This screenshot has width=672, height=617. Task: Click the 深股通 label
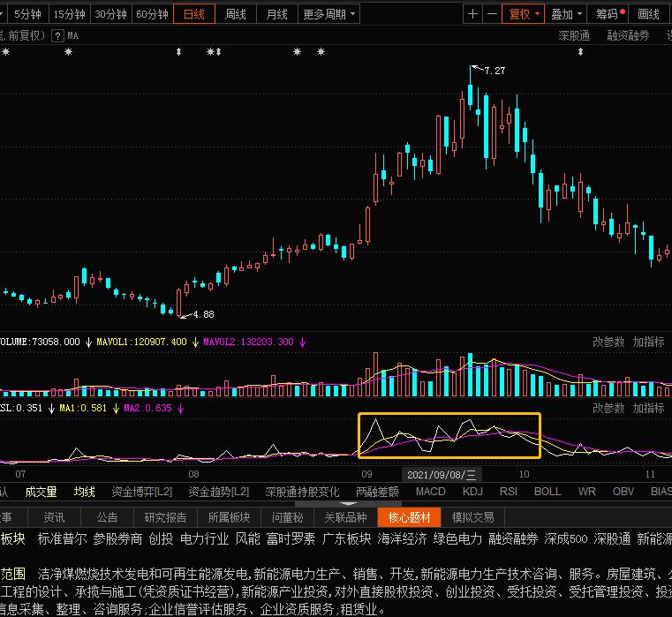[x=574, y=35]
